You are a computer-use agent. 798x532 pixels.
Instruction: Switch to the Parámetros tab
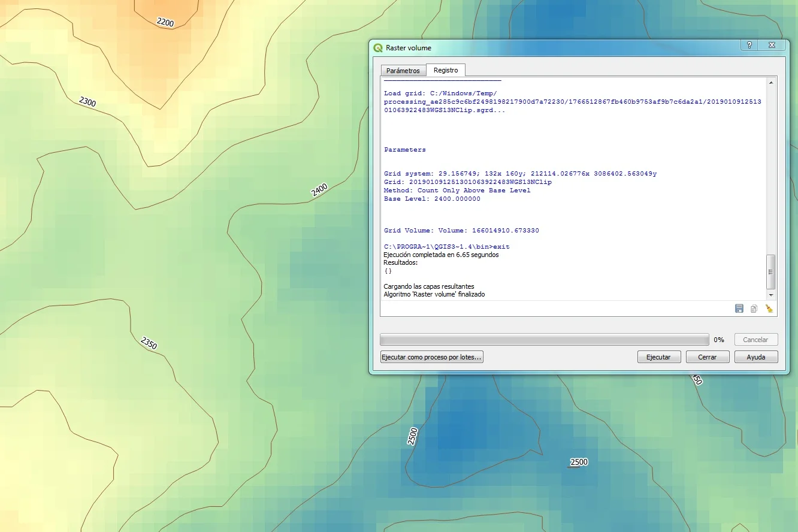pyautogui.click(x=403, y=71)
